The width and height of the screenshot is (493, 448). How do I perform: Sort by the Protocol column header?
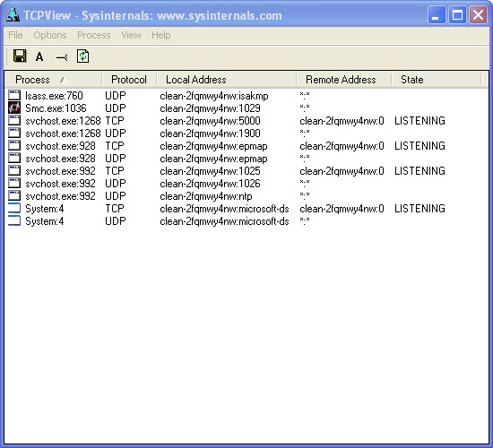tap(129, 80)
